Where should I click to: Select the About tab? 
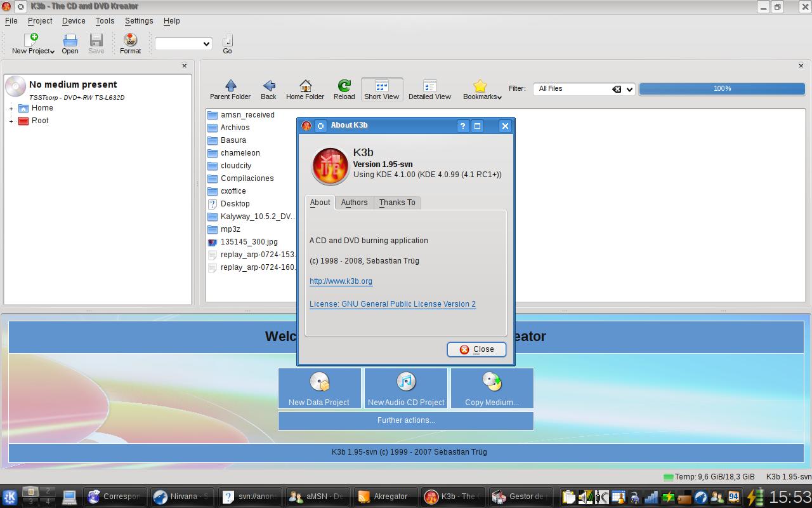320,203
